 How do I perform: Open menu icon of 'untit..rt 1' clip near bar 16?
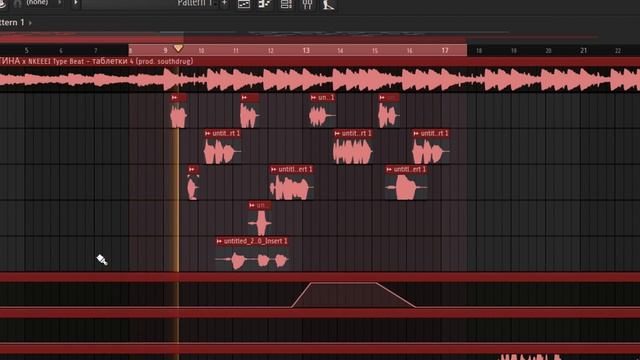tap(416, 133)
